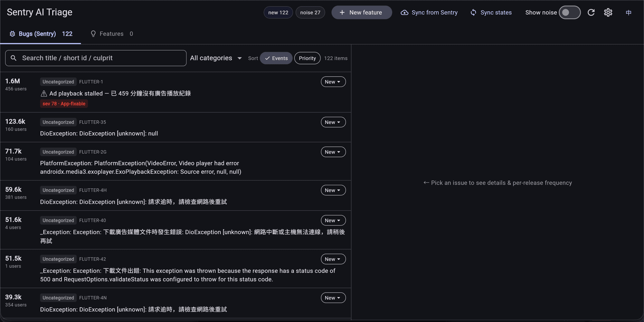
Task: Click the sev 78 · App-fixable badge
Action: 64,104
